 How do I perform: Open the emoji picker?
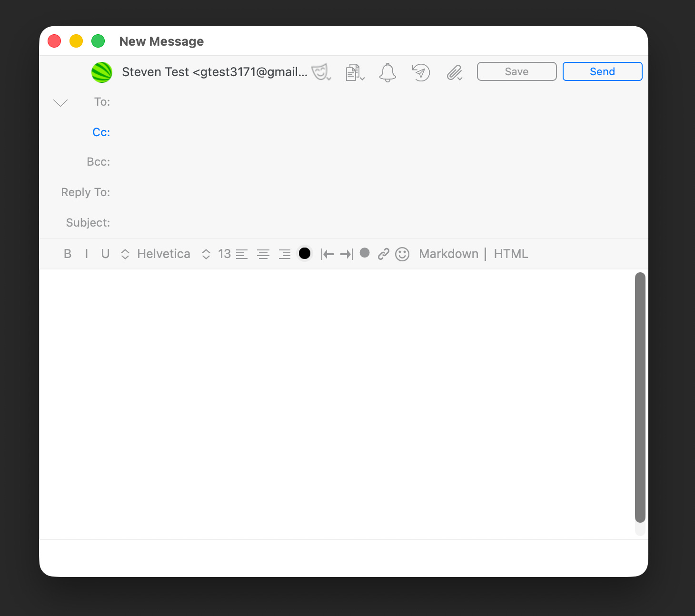coord(402,254)
